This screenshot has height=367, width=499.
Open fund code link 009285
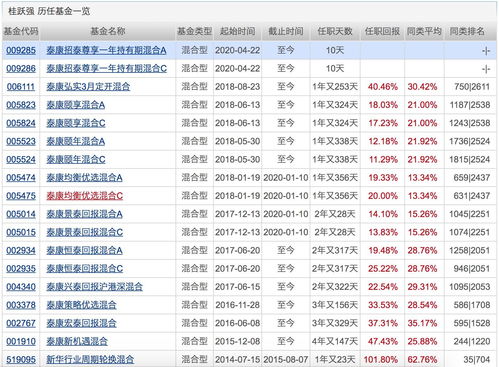coord(21,51)
